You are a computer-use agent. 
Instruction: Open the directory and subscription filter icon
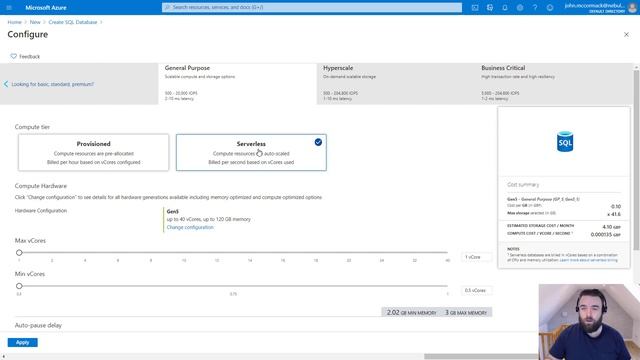[x=490, y=7]
